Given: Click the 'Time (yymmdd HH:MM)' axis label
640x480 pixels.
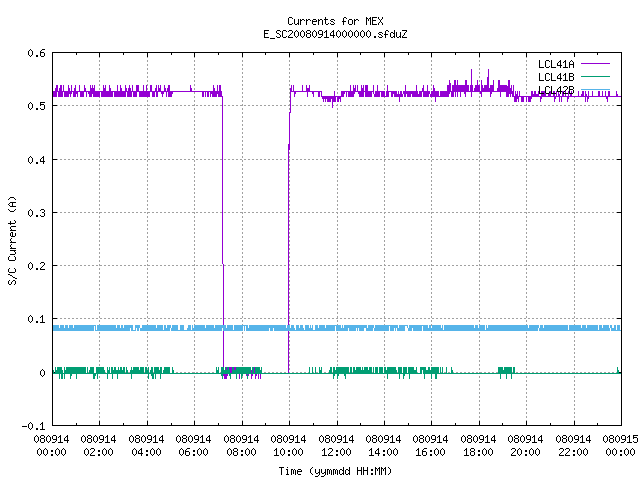Looking at the screenshot, I should coord(335,471).
